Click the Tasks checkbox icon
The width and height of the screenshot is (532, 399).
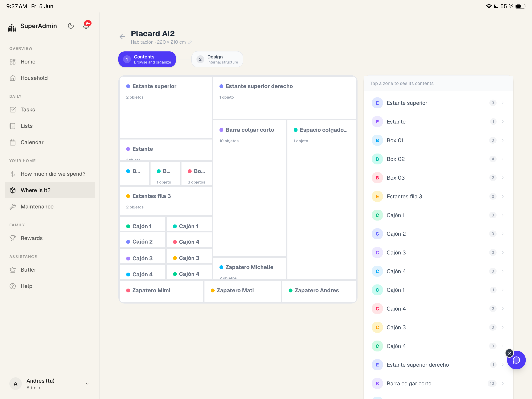pos(13,109)
